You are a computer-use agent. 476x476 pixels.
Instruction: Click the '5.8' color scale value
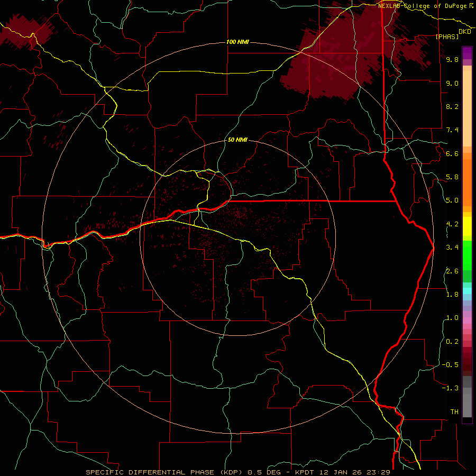point(452,177)
